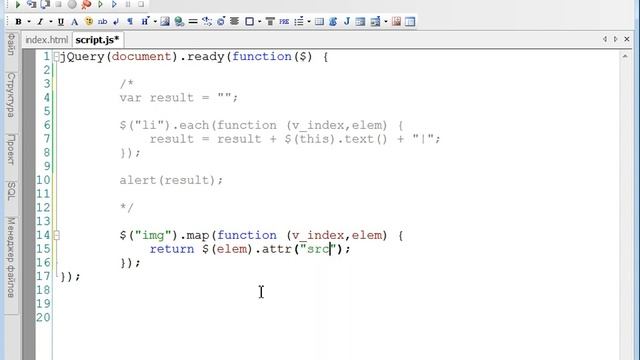Click 'return' keyword on line 15
This screenshot has height=360, width=640.
click(x=171, y=249)
